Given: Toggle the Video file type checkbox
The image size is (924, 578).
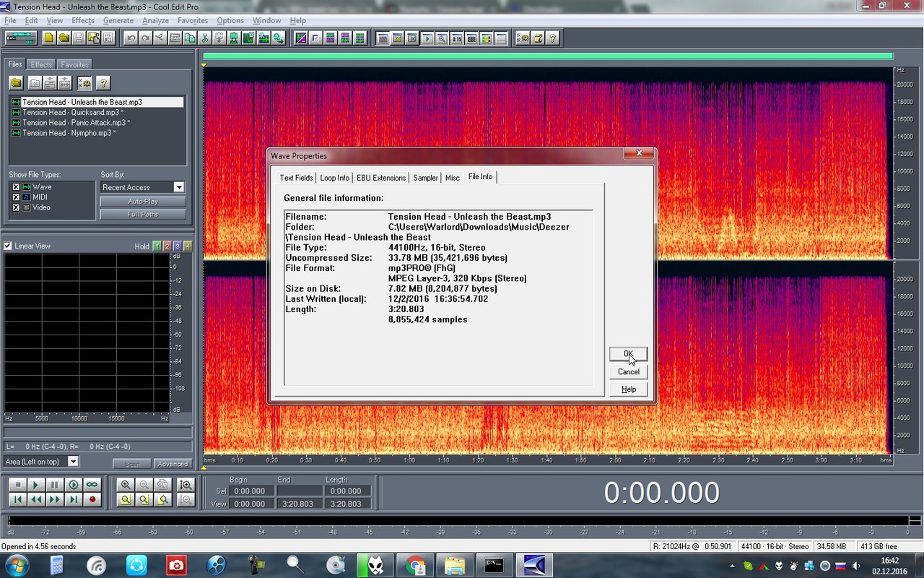Looking at the screenshot, I should click(x=16, y=207).
